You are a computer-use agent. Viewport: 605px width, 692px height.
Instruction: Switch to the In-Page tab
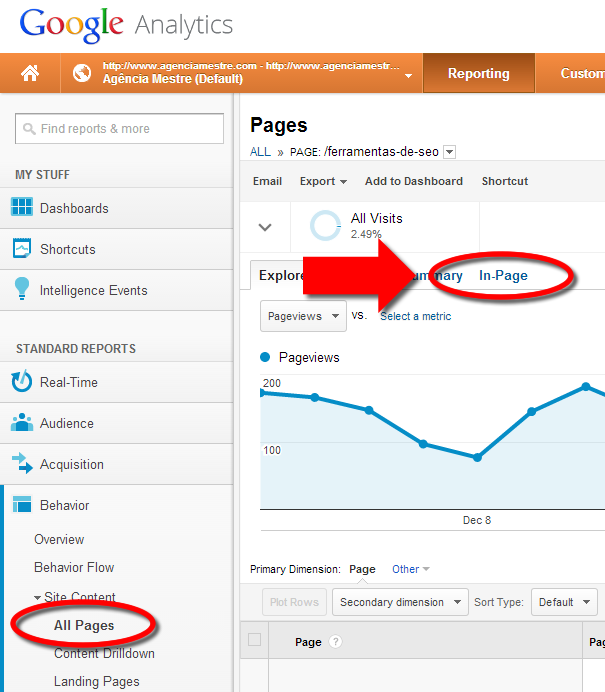click(503, 276)
